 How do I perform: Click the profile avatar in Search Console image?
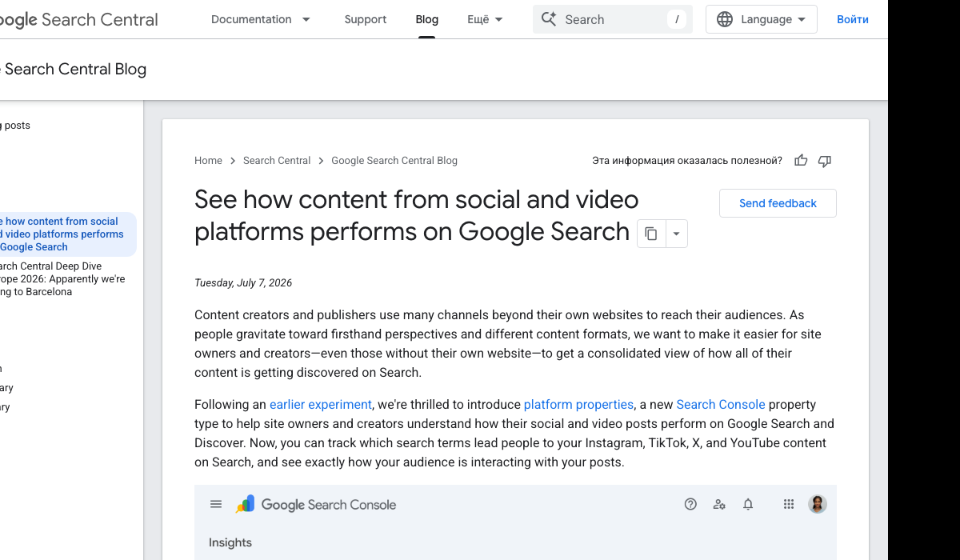818,504
